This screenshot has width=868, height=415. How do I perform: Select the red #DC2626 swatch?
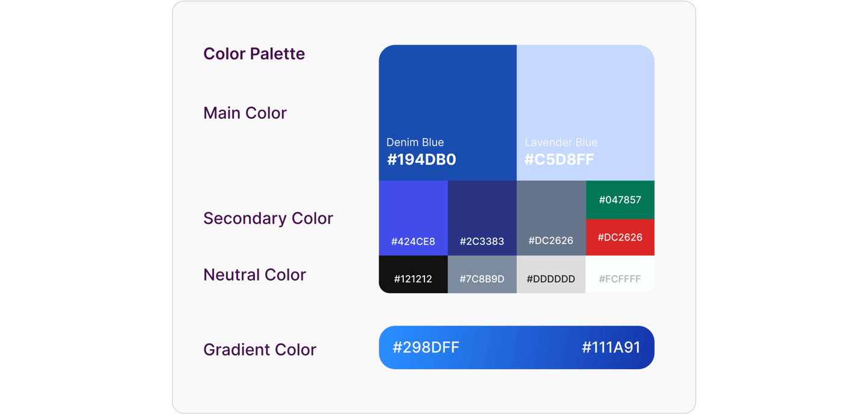point(620,237)
